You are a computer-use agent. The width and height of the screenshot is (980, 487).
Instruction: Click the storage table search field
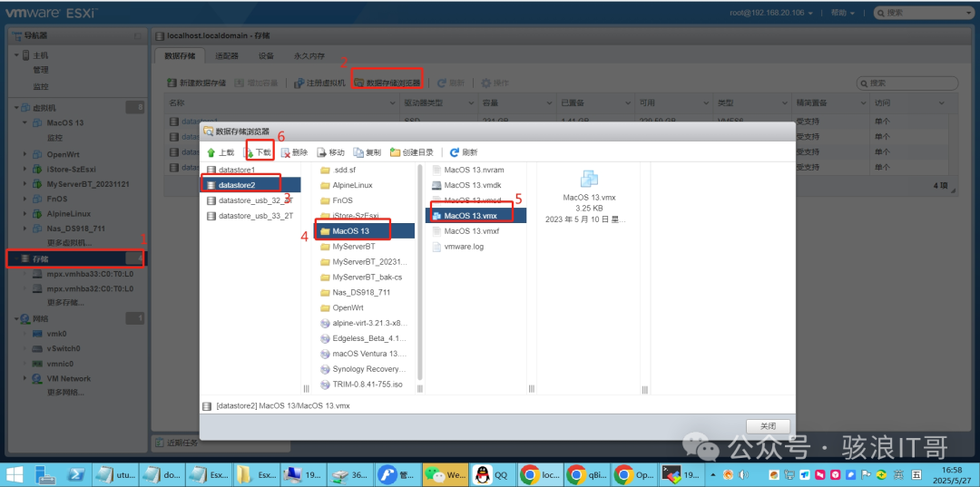[x=906, y=83]
